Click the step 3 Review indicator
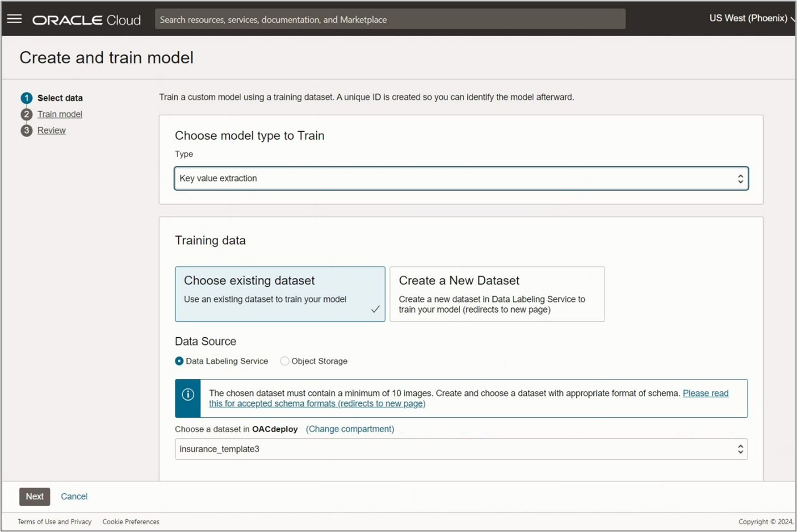Viewport: 797px width, 532px height. 26,130
